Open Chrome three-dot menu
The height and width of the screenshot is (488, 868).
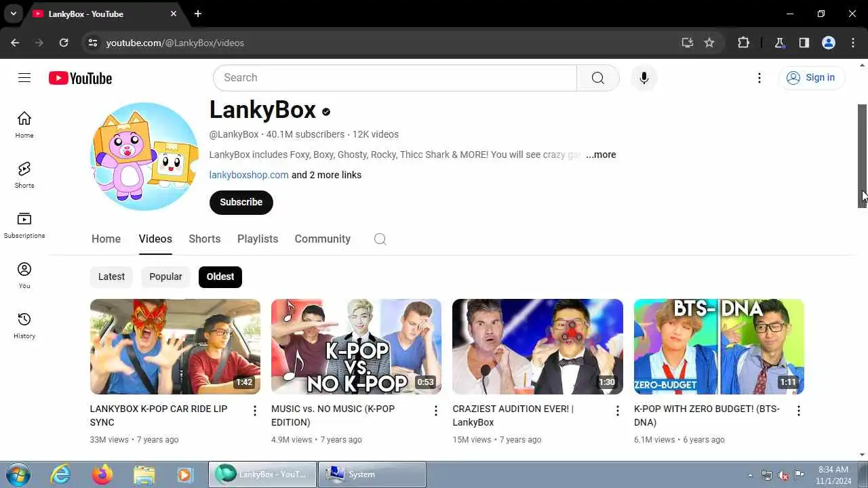point(853,43)
